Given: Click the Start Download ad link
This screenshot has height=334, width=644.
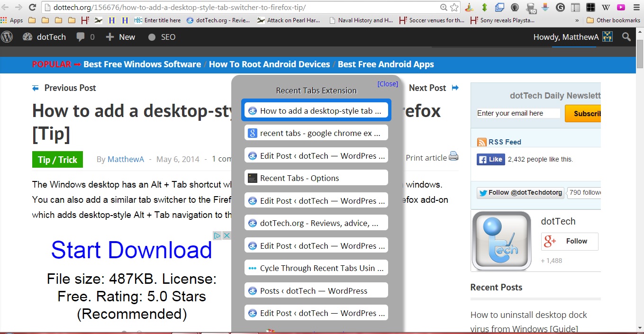Looking at the screenshot, I should click(131, 250).
